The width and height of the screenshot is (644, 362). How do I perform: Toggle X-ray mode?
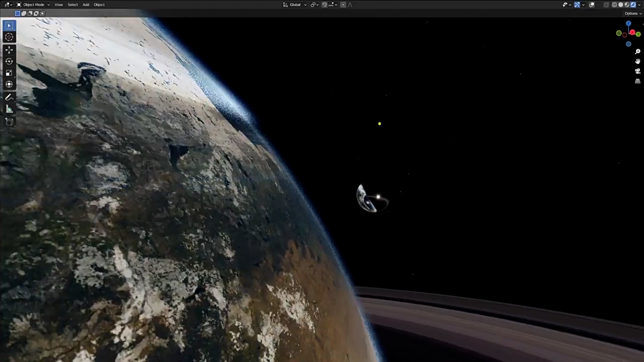coord(606,5)
